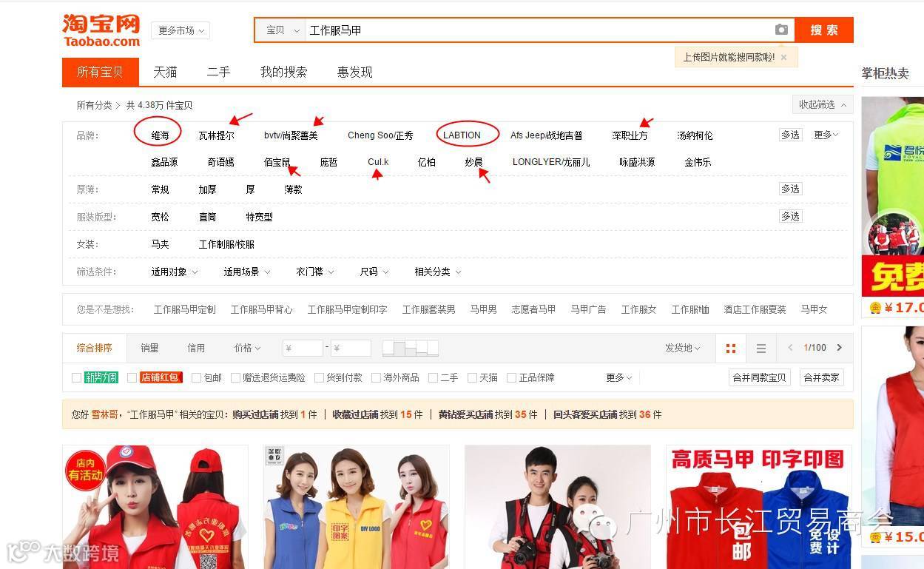924x569 pixels.
Task: Switch to grid view layout
Action: [x=731, y=349]
